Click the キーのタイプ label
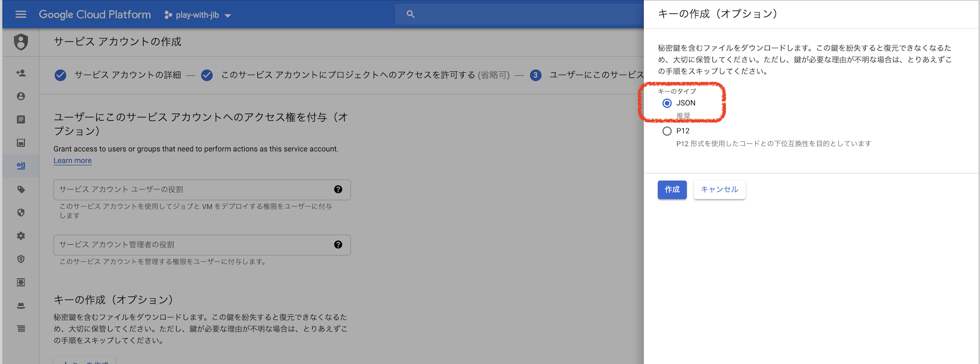The width and height of the screenshot is (980, 364). (677, 91)
